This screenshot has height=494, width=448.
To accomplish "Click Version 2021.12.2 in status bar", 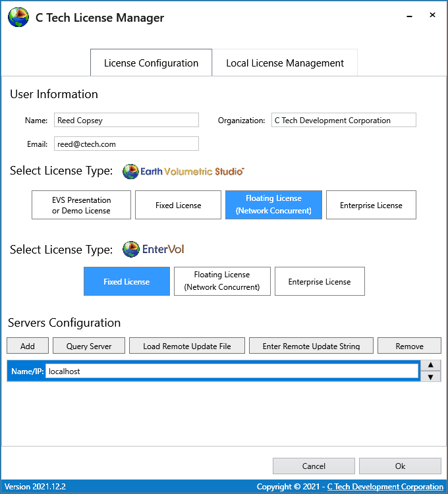I will [35, 487].
